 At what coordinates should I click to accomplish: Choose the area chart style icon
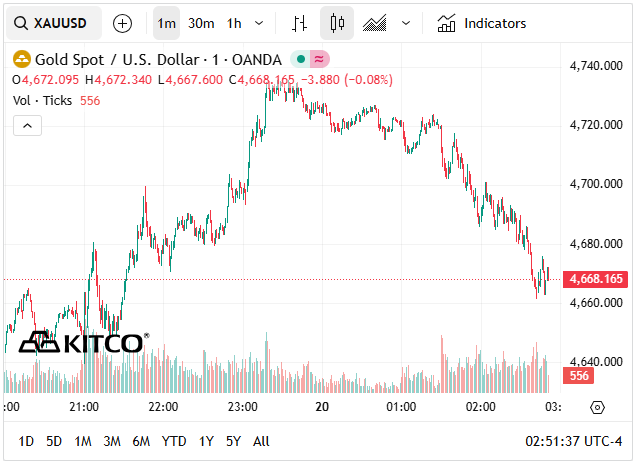(x=375, y=23)
